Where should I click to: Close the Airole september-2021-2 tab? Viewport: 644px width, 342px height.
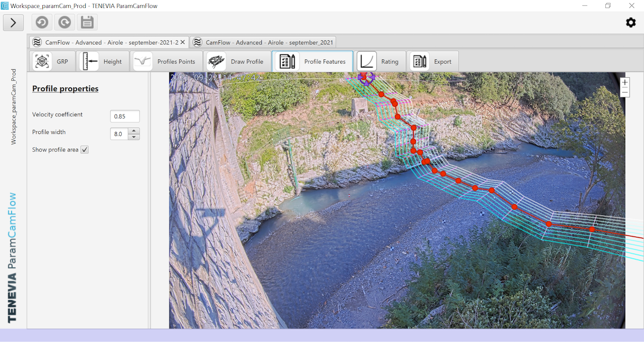[182, 42]
